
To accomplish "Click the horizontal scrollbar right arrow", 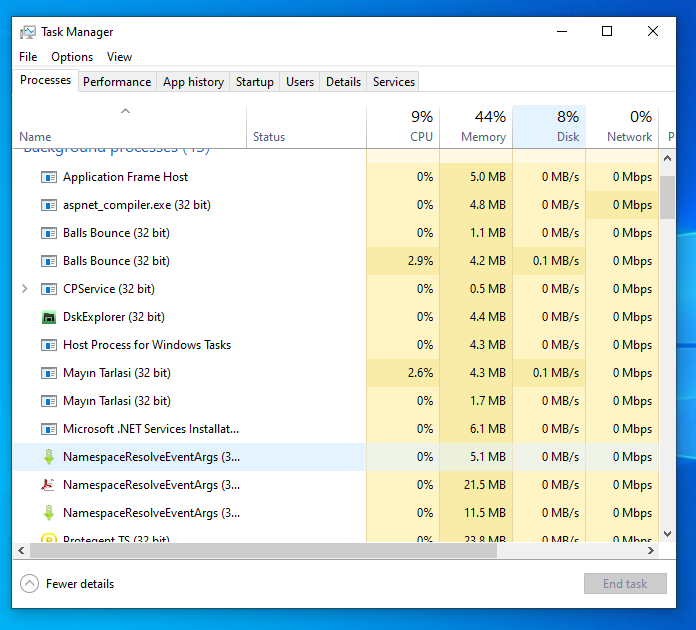I will [x=651, y=551].
